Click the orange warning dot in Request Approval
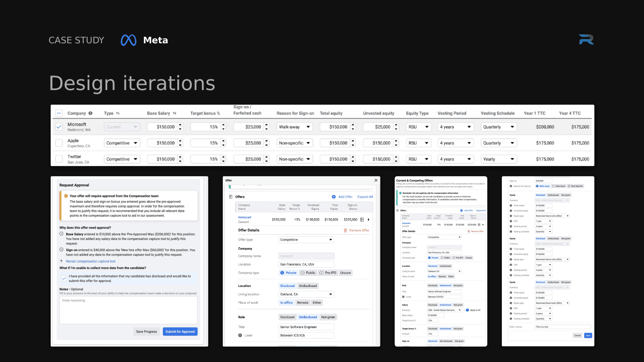 tap(66, 196)
